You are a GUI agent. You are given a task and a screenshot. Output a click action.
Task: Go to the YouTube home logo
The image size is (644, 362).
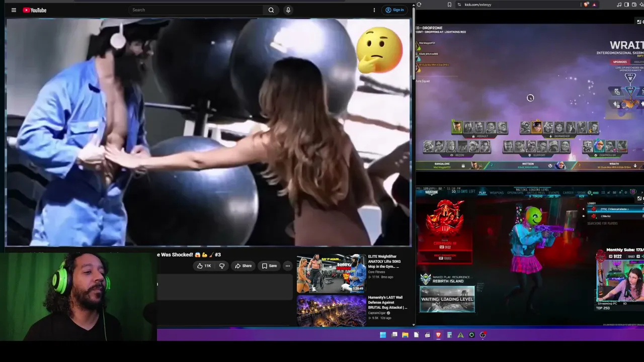tap(35, 10)
